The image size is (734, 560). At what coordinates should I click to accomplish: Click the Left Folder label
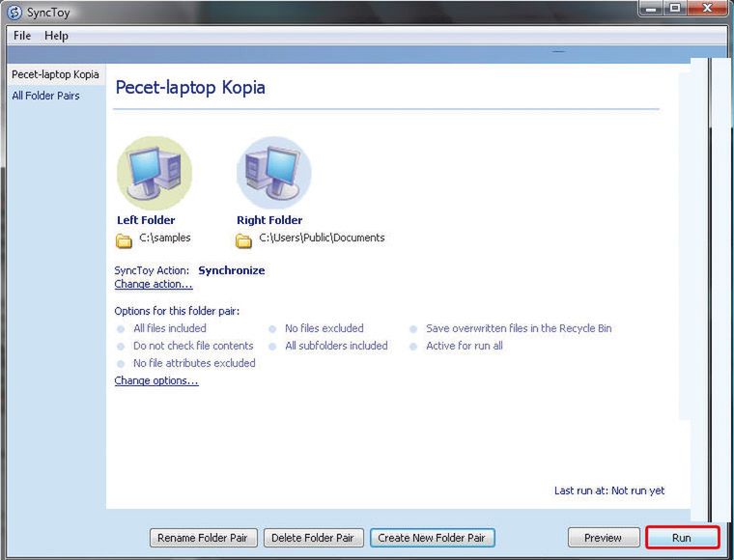pyautogui.click(x=146, y=220)
